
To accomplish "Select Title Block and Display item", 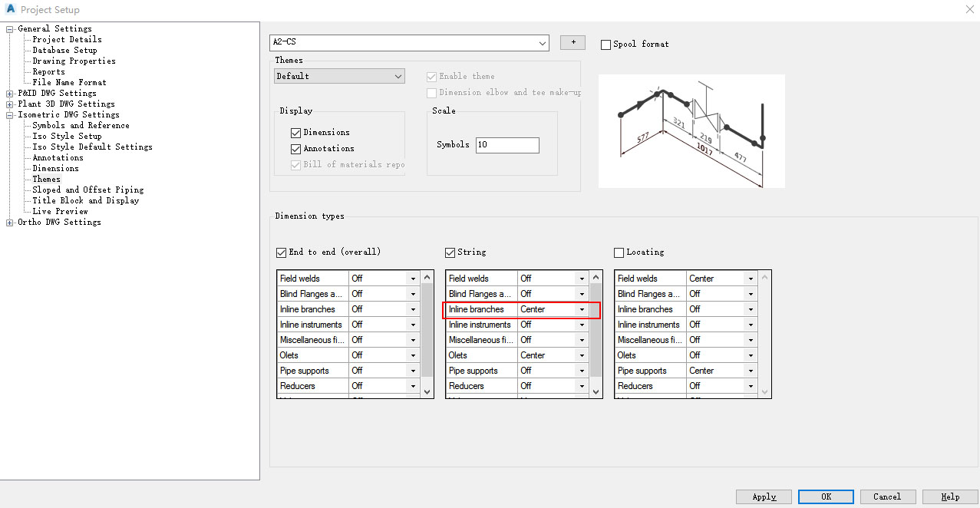I will [x=85, y=201].
